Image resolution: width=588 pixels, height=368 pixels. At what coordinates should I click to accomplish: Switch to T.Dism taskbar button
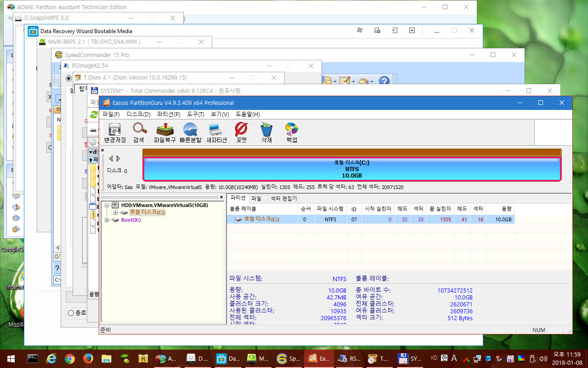point(379,359)
